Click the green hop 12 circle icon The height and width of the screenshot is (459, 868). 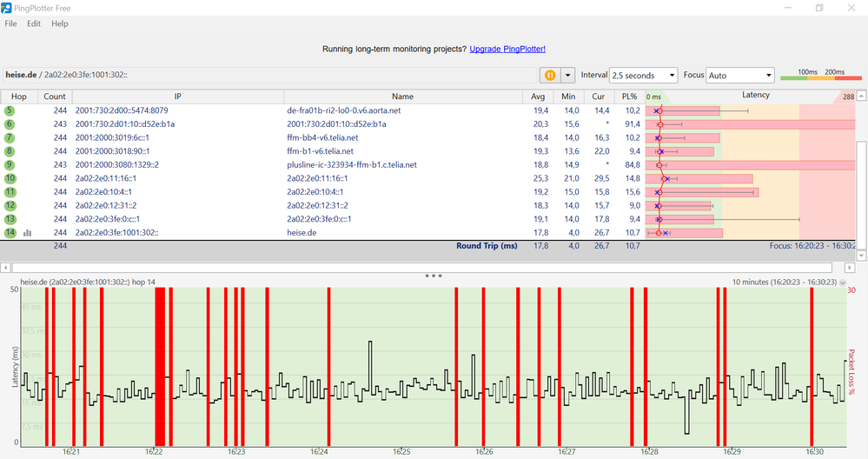pos(10,205)
